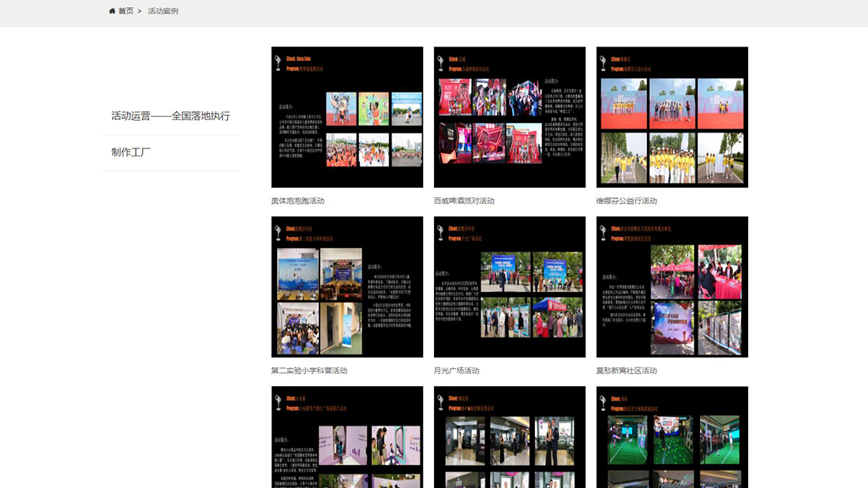Open the 第二实验小学科普活动 case thumbnail
The width and height of the screenshot is (868, 488).
(x=347, y=287)
